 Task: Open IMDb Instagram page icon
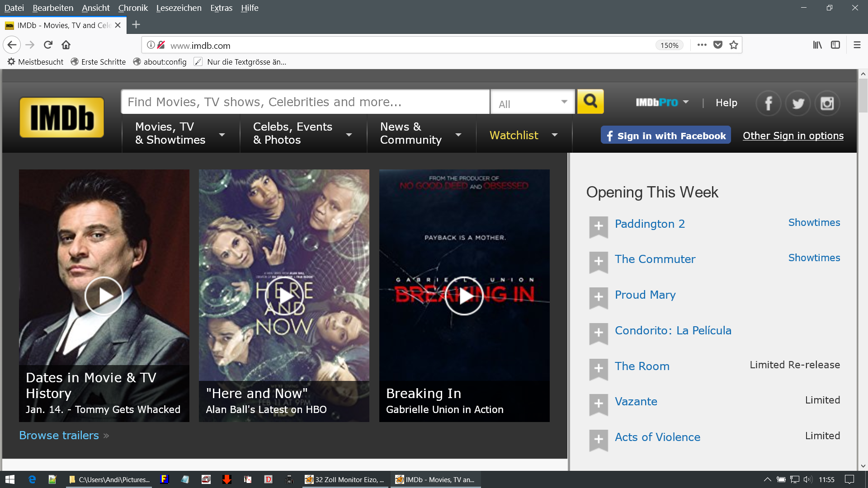(x=827, y=103)
